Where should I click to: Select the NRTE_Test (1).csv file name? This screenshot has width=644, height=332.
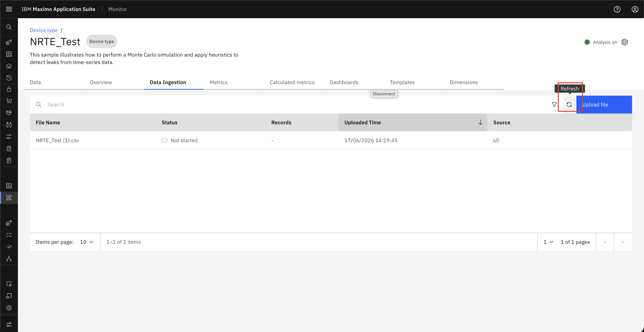pyautogui.click(x=57, y=140)
